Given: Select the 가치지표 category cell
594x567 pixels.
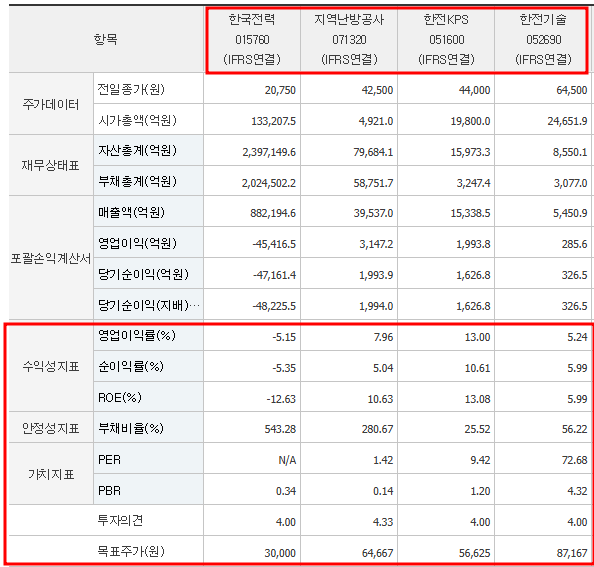Looking at the screenshot, I should [51, 474].
